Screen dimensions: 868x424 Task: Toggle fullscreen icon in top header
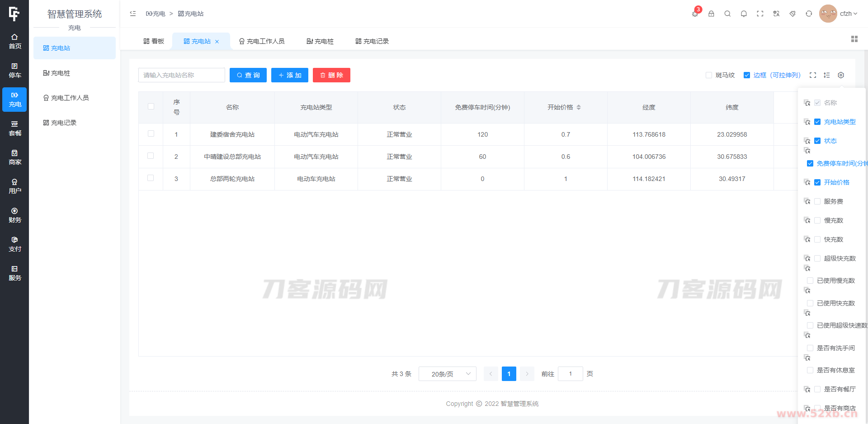(x=760, y=14)
